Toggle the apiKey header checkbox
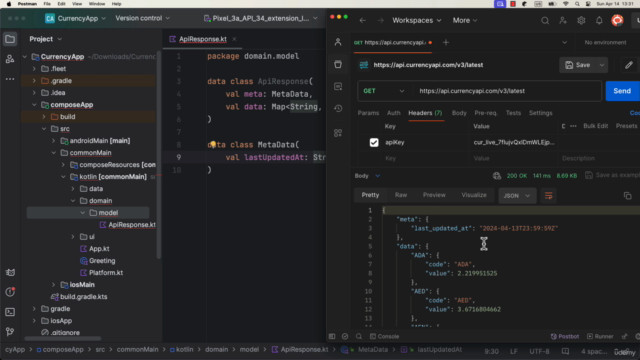 pos(374,142)
